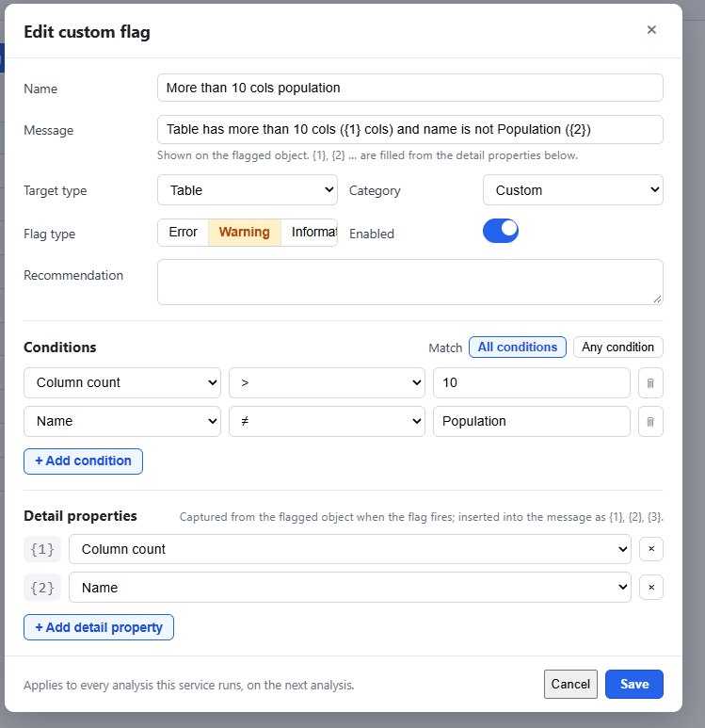
Task: Click Add detail property button
Action: pos(99,627)
